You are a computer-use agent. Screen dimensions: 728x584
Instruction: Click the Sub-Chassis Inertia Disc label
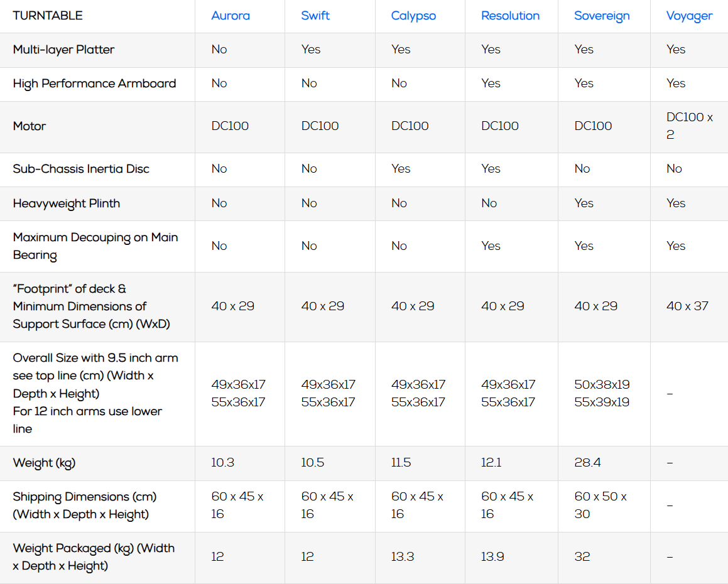coord(81,169)
